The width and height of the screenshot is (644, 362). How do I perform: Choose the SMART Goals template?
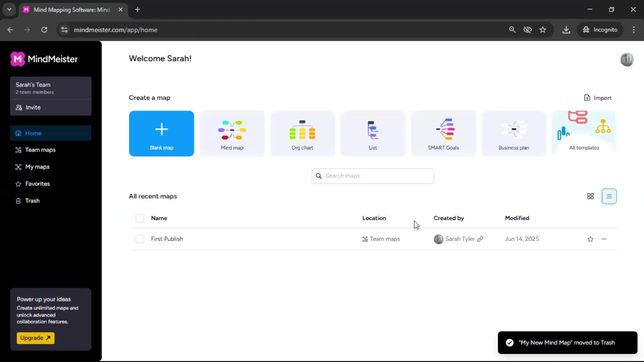[443, 133]
